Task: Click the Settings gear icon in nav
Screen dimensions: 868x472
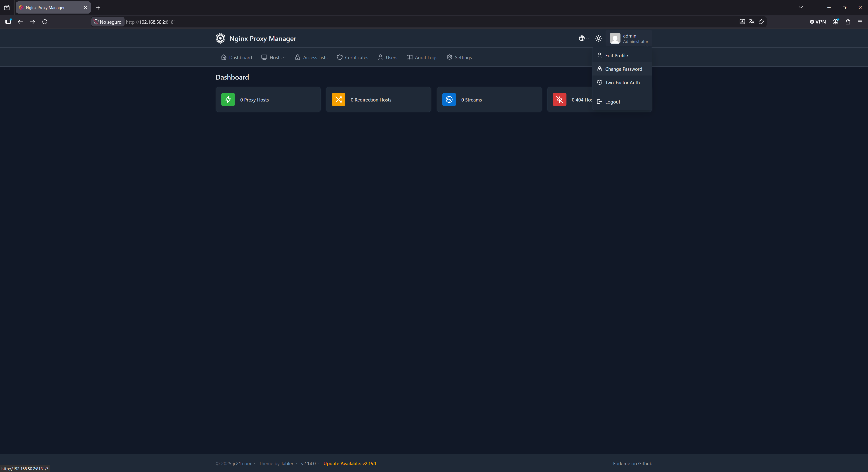Action: tap(450, 57)
